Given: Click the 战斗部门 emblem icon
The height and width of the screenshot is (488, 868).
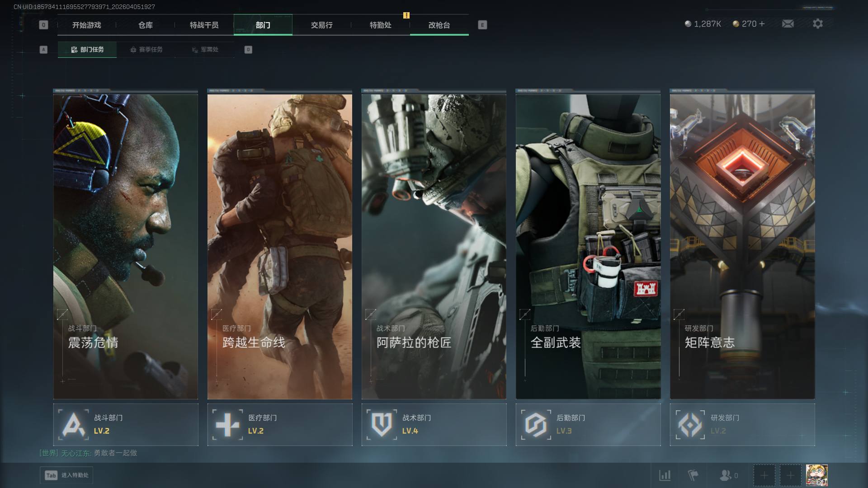Looking at the screenshot, I should pyautogui.click(x=74, y=425).
